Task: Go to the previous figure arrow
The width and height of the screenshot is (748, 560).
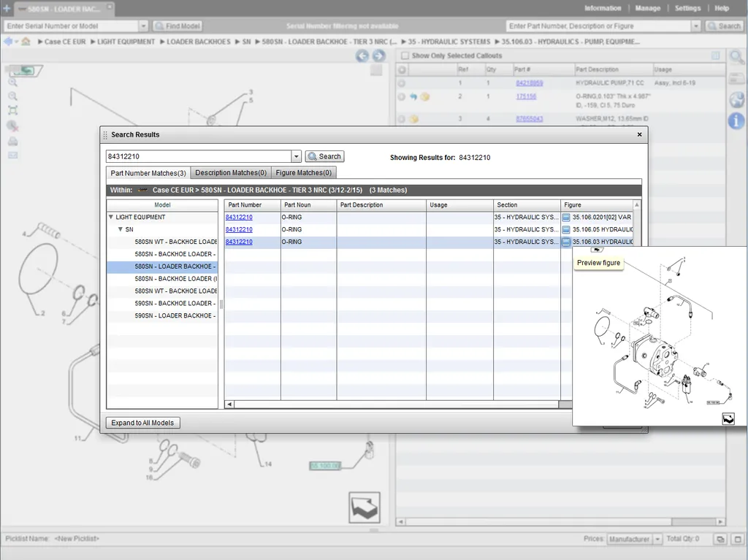Action: [x=362, y=55]
